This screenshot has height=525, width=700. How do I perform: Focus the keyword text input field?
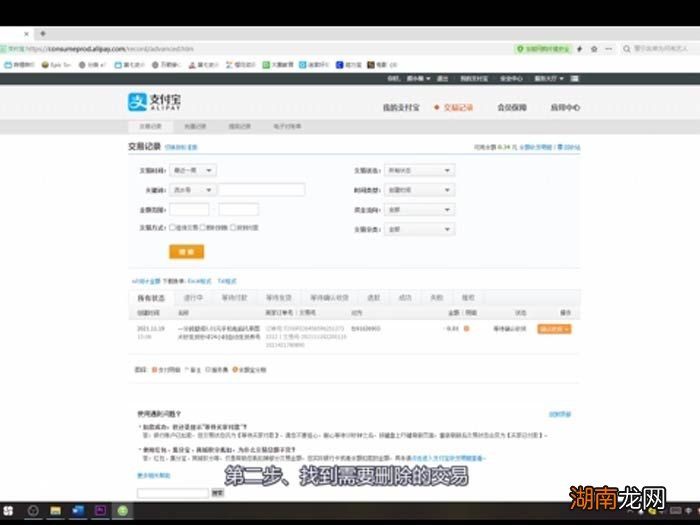tap(262, 190)
